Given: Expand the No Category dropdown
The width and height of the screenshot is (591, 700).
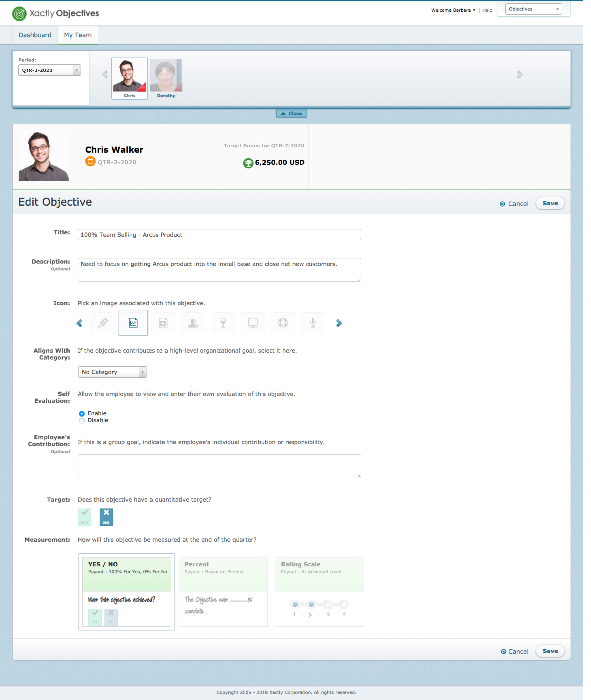Looking at the screenshot, I should tap(112, 372).
